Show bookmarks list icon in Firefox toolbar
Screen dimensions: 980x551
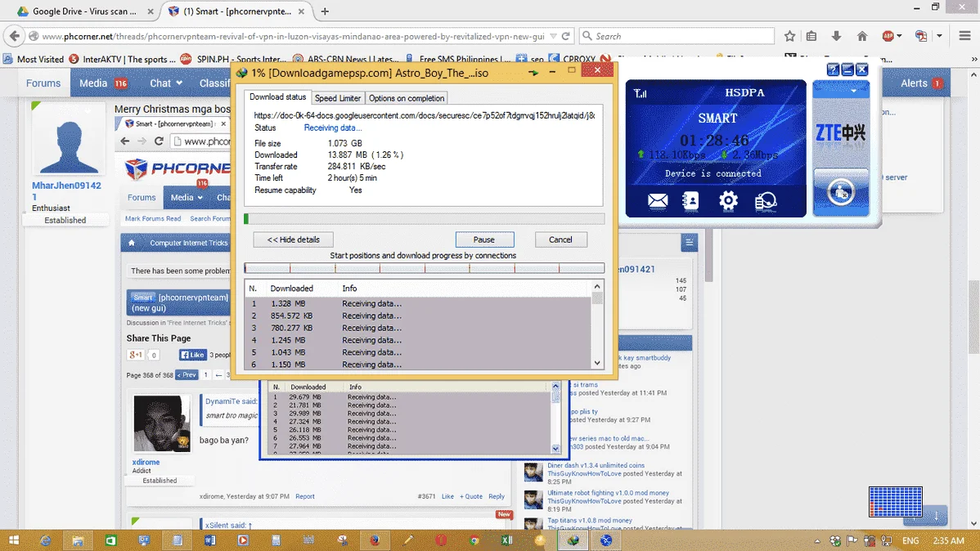coord(811,36)
